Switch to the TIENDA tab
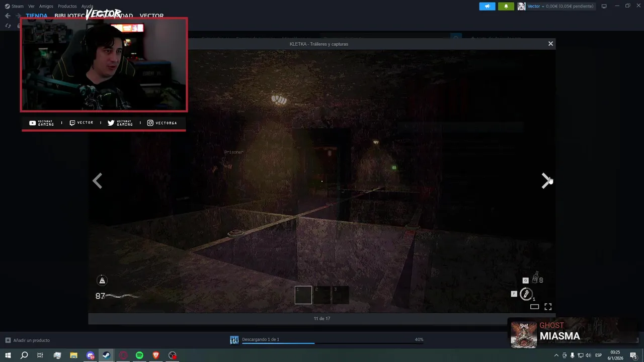Screen dimensions: 644x362 click(37, 16)
